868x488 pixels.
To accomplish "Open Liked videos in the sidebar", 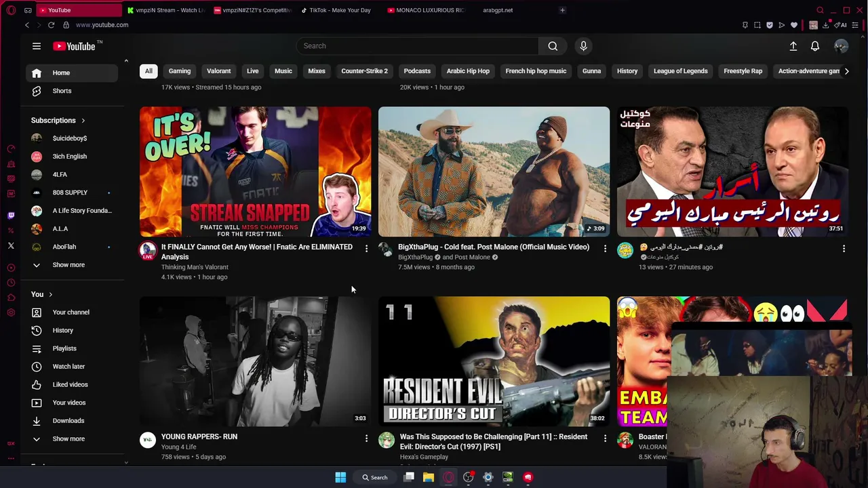I will pyautogui.click(x=71, y=385).
